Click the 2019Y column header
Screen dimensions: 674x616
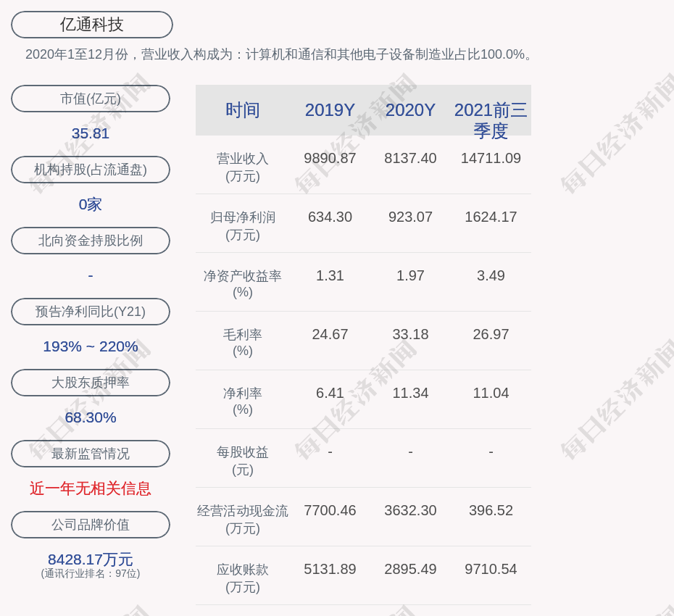click(330, 110)
